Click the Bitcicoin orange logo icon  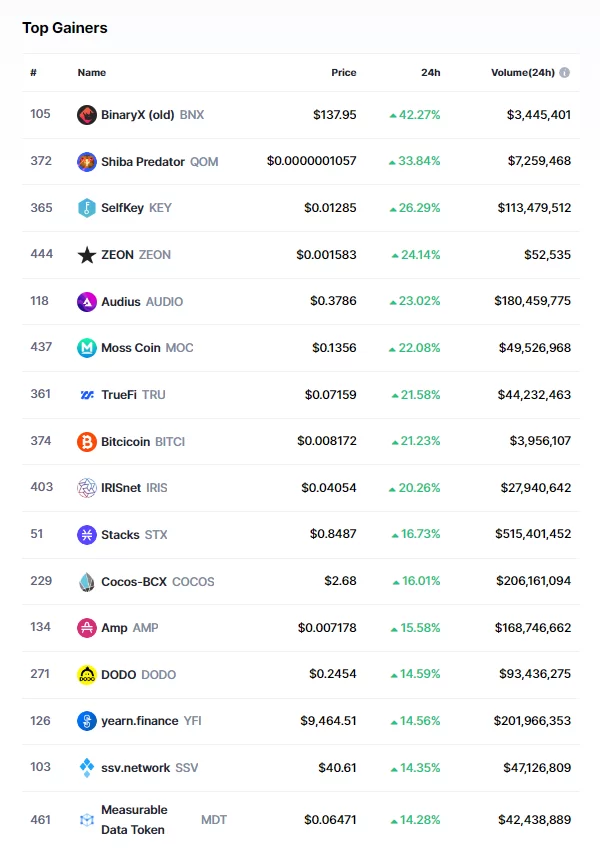[87, 441]
